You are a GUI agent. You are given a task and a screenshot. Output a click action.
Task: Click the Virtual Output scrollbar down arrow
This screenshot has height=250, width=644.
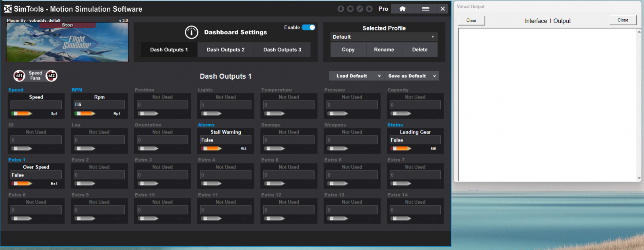639,178
